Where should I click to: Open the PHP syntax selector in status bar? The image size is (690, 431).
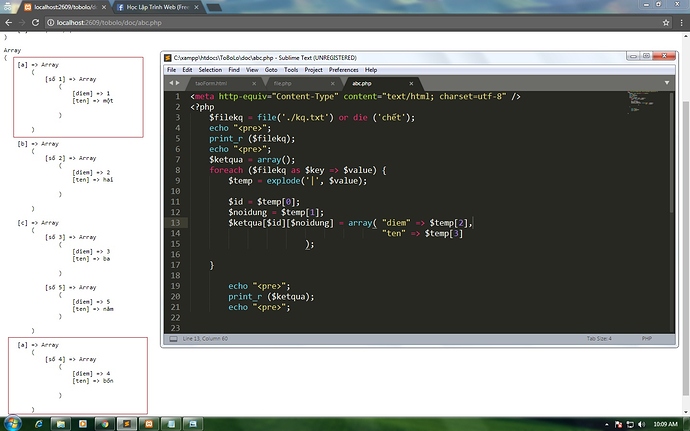[645, 339]
